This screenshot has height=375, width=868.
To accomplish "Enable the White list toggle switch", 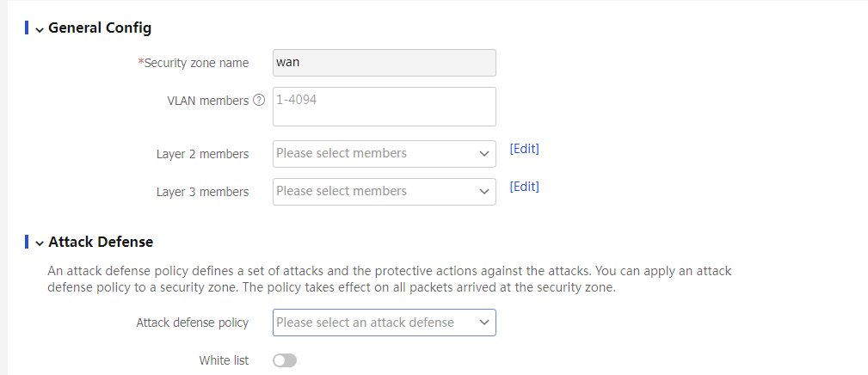I will click(285, 360).
